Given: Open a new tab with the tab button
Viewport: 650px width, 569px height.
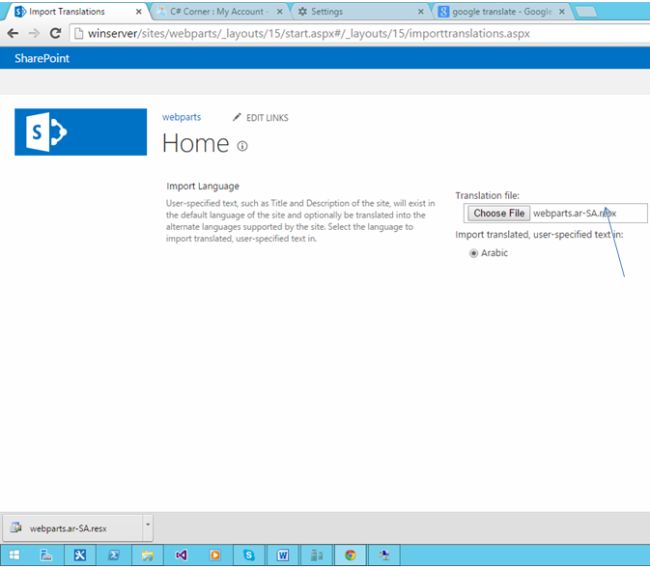Looking at the screenshot, I should tap(586, 12).
